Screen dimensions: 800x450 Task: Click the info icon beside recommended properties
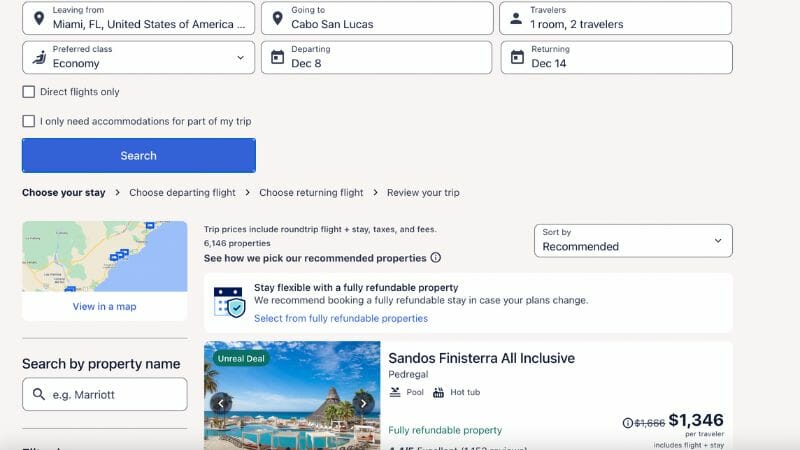tap(436, 258)
